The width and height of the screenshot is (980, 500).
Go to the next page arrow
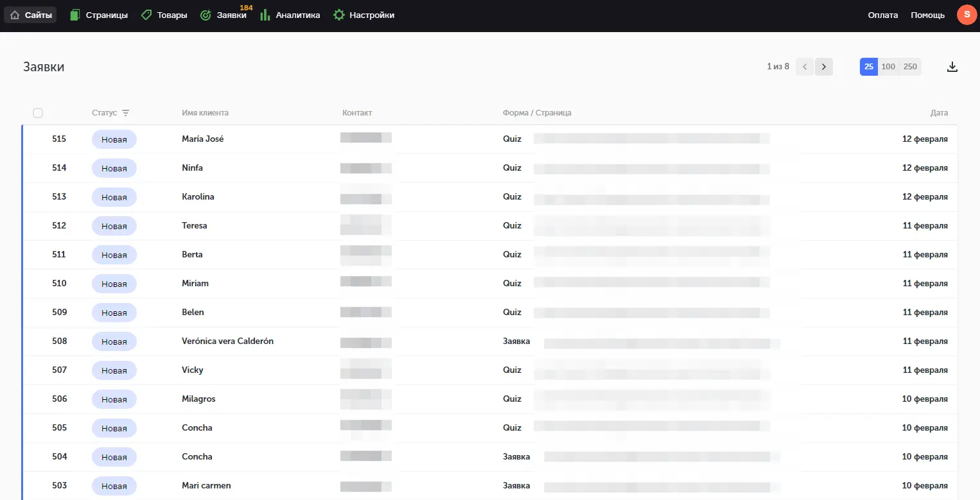(824, 67)
